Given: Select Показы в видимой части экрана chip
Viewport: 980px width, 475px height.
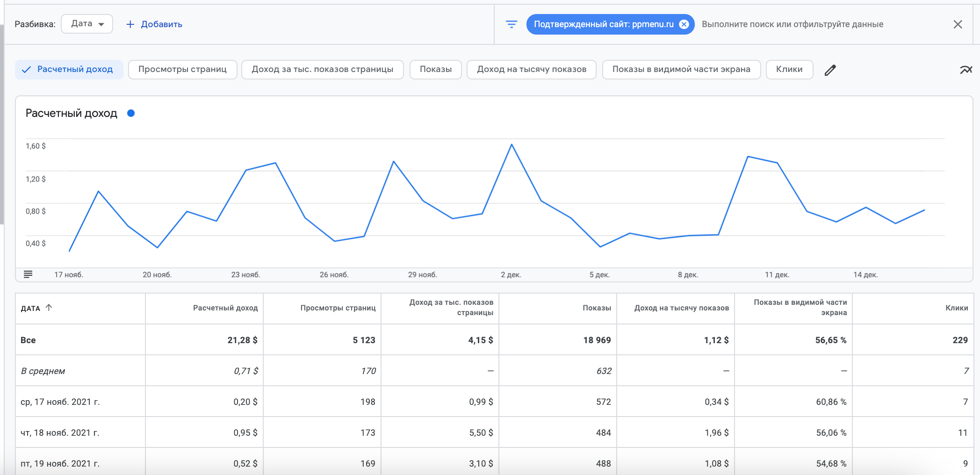Looking at the screenshot, I should tap(681, 70).
